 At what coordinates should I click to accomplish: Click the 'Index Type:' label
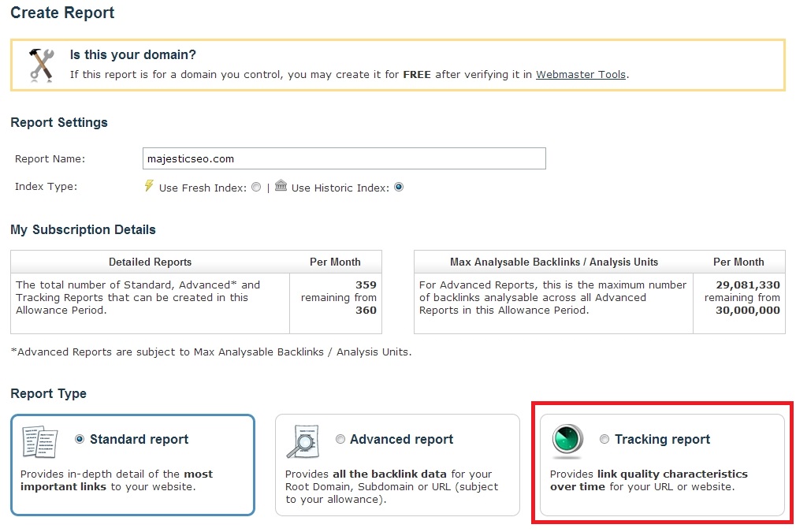46,187
